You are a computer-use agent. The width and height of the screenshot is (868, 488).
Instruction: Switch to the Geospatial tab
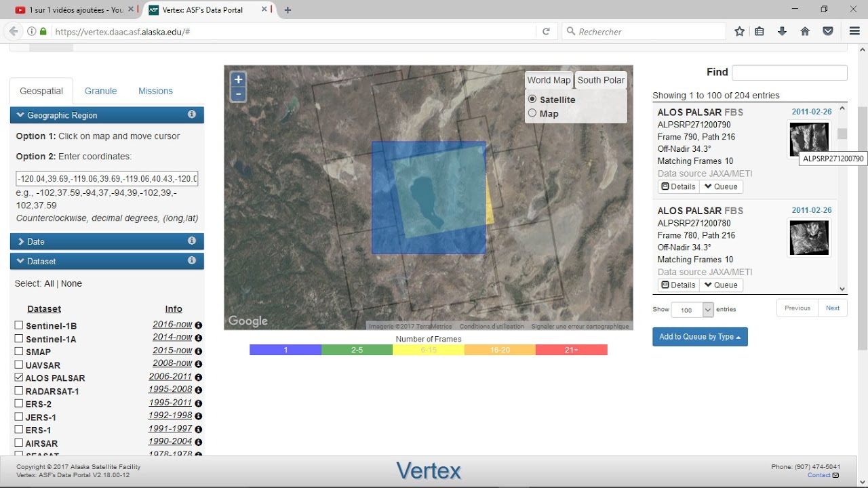[41, 91]
